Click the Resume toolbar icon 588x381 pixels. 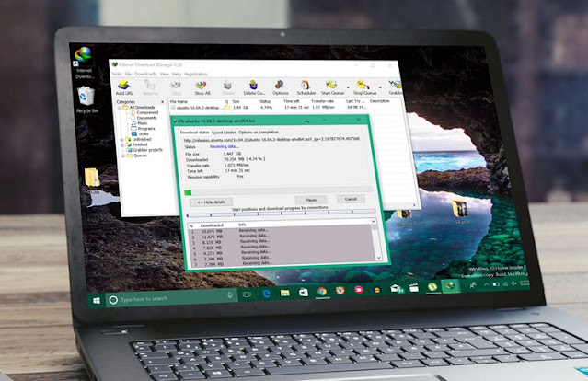click(150, 87)
